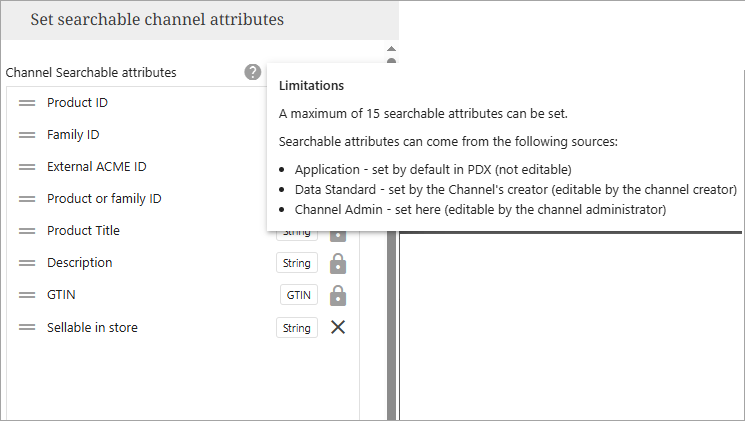Click the String type tag for Description
This screenshot has height=421, width=745.
click(x=297, y=264)
